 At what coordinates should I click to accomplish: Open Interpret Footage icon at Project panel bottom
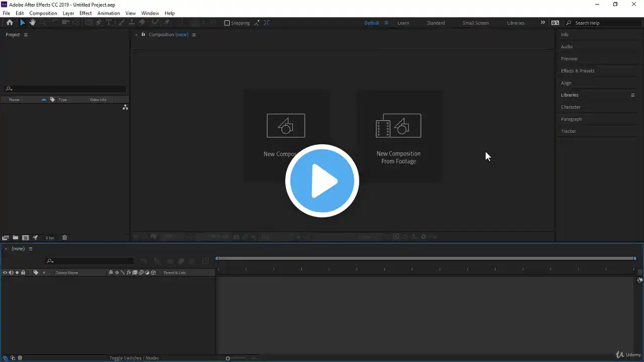(x=6, y=238)
